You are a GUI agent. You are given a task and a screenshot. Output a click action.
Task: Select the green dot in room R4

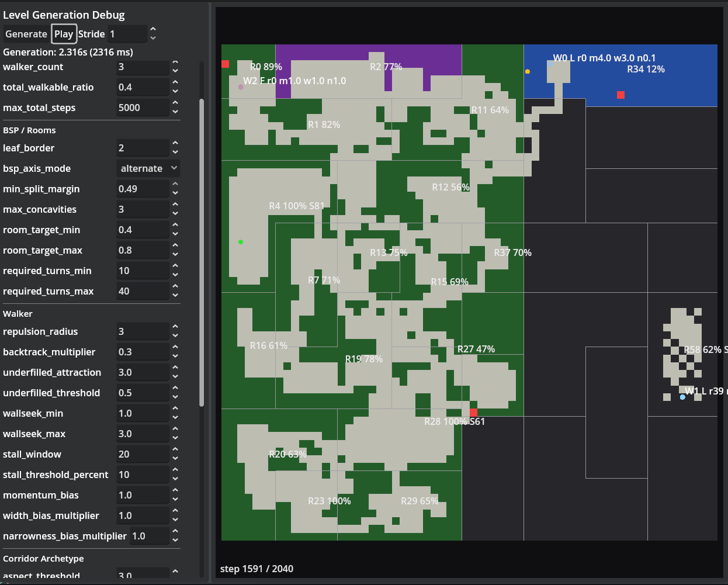tap(240, 241)
